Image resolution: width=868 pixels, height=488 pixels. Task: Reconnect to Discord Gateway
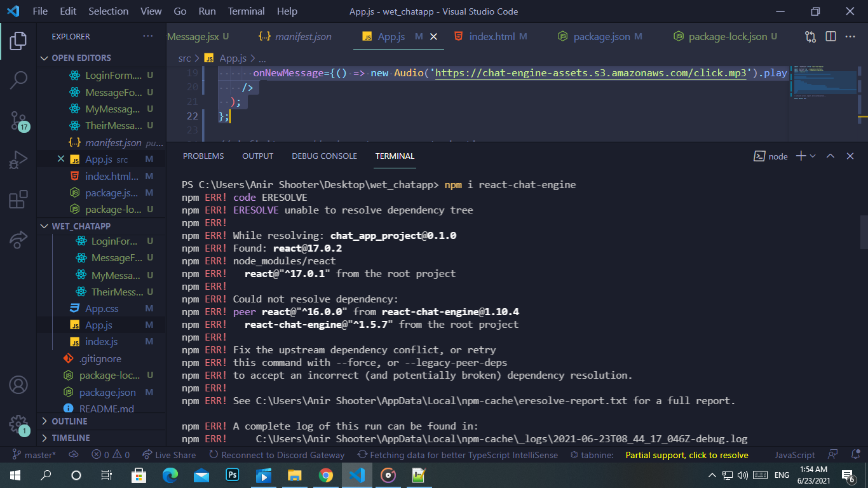[276, 455]
